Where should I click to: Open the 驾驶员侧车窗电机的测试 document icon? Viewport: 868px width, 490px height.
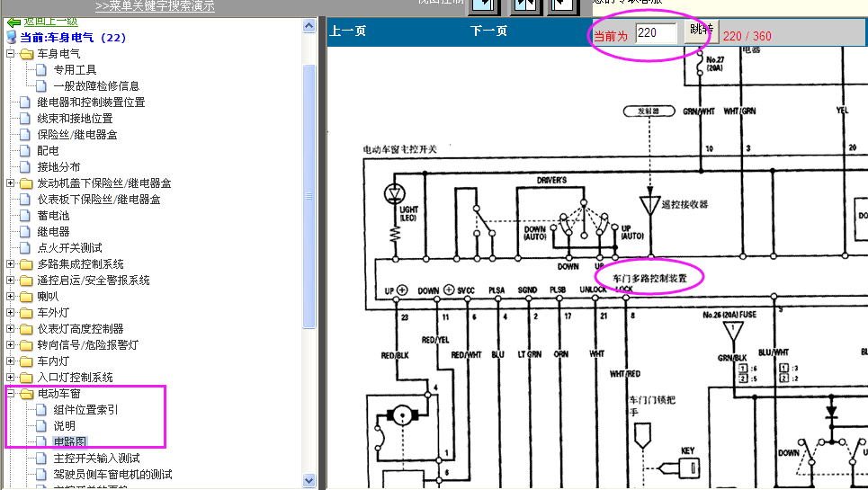(41, 474)
